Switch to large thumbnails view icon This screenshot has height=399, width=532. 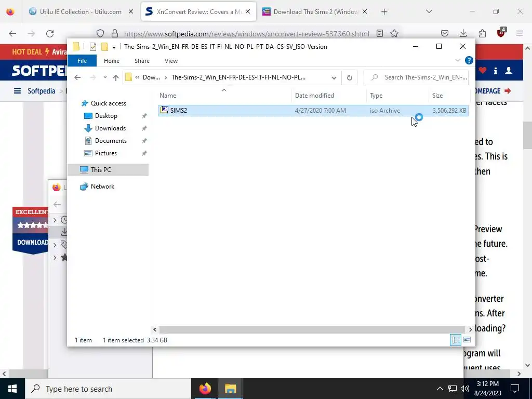click(x=467, y=340)
